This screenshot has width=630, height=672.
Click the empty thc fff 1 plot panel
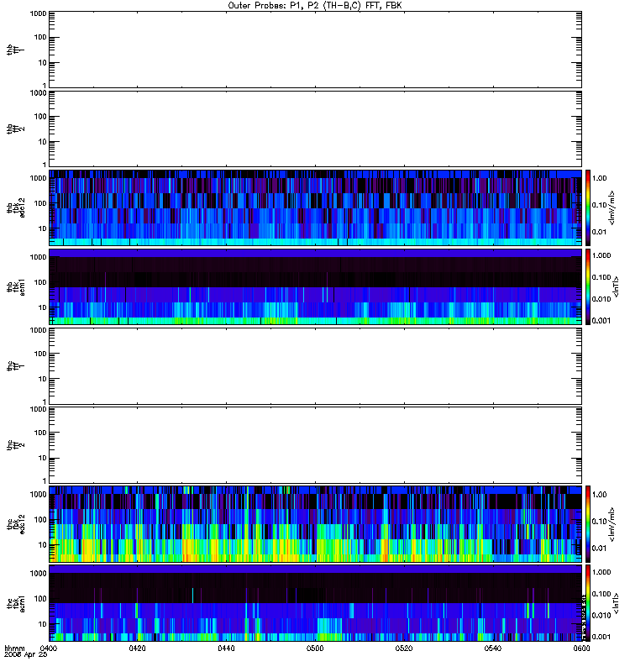point(315,366)
